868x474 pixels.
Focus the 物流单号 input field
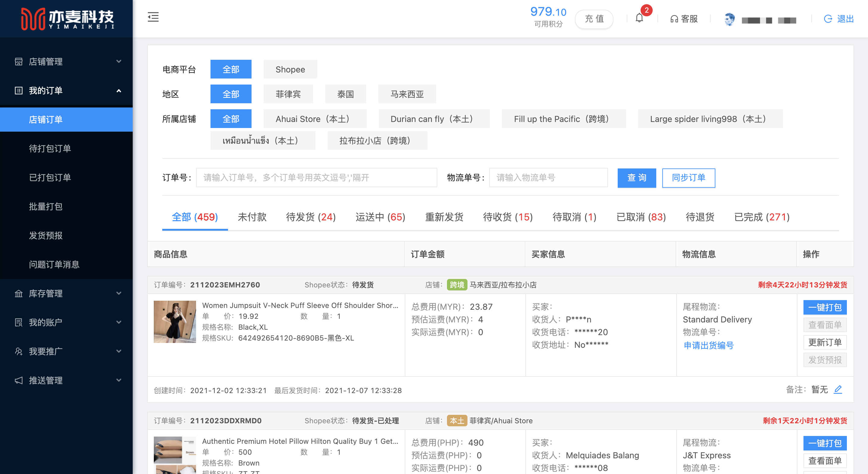pos(549,178)
